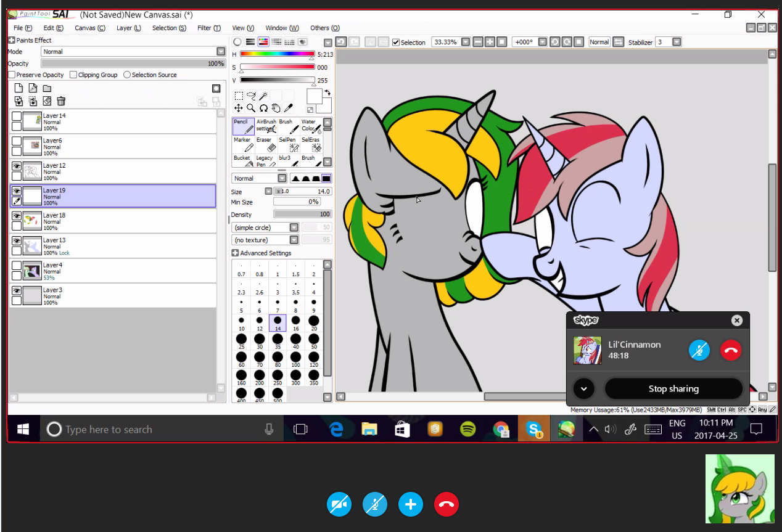Screen dimensions: 782x532
Task: Create a new layer folder
Action: tap(46, 88)
